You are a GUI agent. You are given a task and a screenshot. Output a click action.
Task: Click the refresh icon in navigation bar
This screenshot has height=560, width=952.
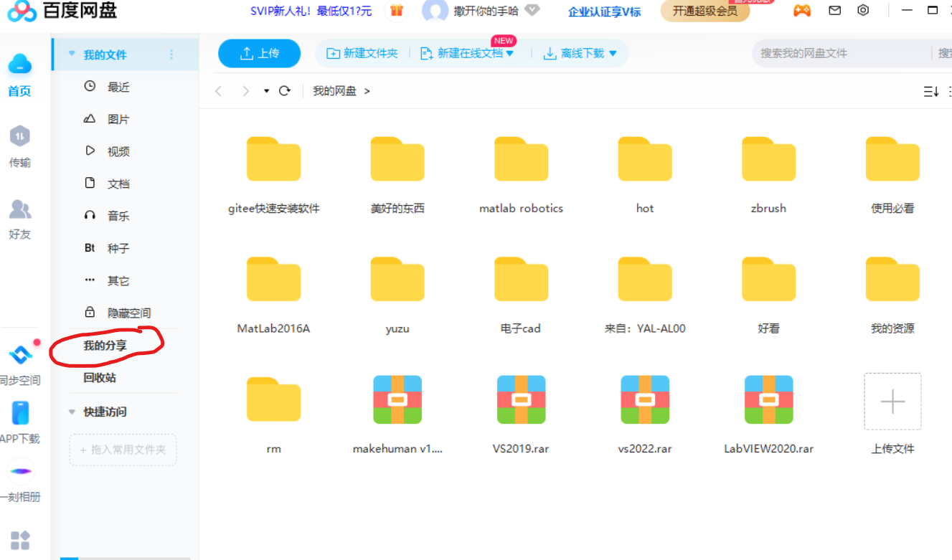[x=285, y=91]
